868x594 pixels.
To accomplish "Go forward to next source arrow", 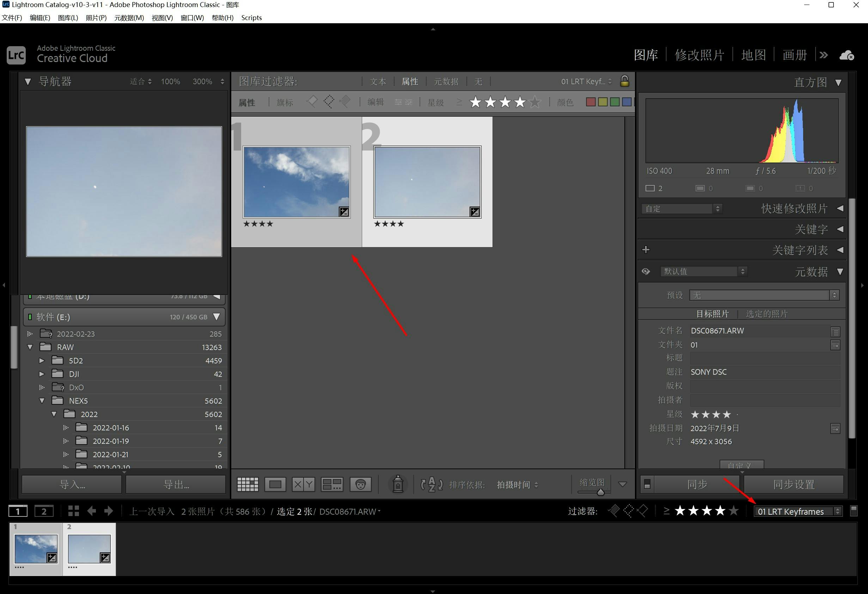I will [x=109, y=511].
